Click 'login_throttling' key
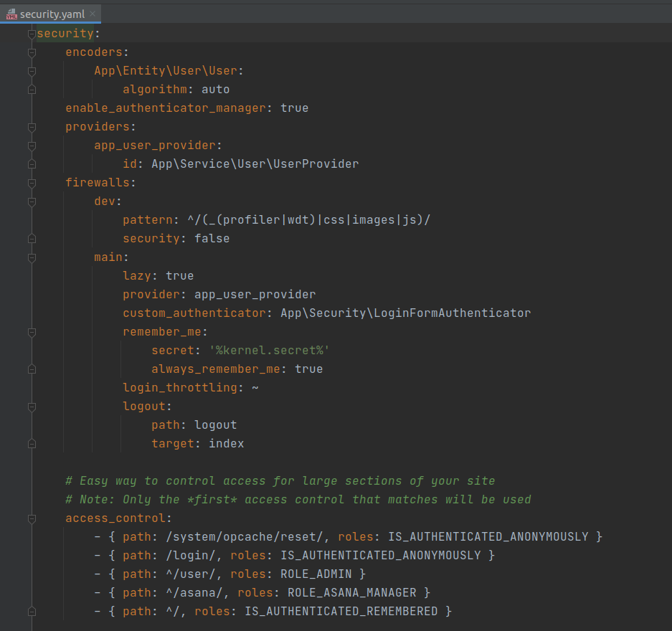 180,388
